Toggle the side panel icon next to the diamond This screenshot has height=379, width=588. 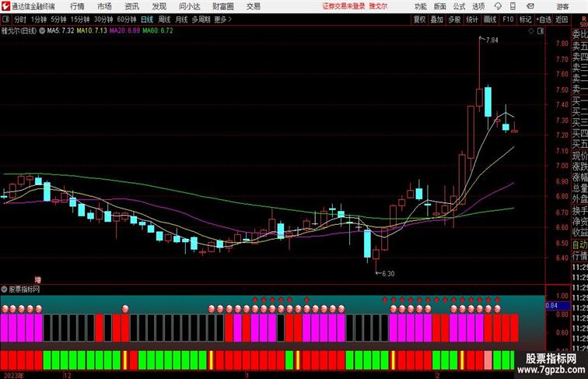(x=541, y=31)
